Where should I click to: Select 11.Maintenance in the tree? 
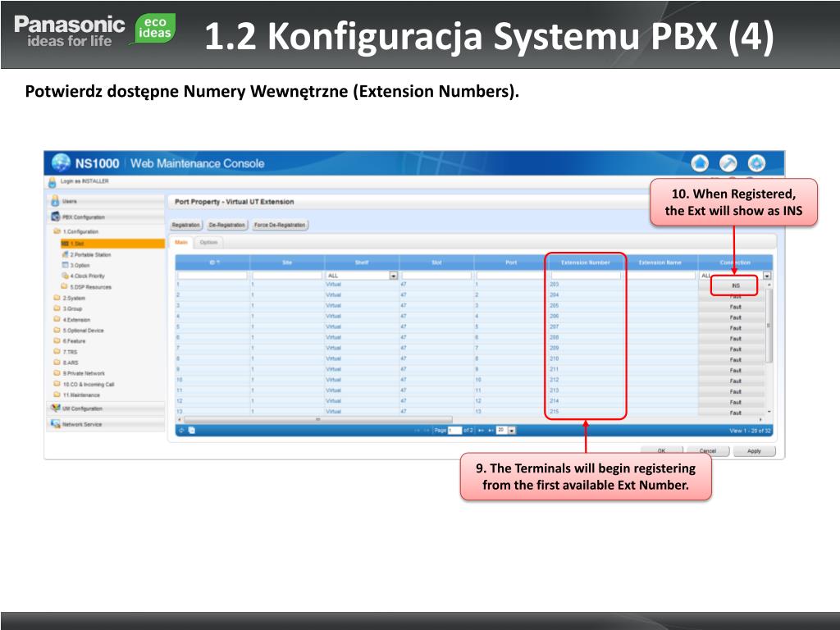81,395
